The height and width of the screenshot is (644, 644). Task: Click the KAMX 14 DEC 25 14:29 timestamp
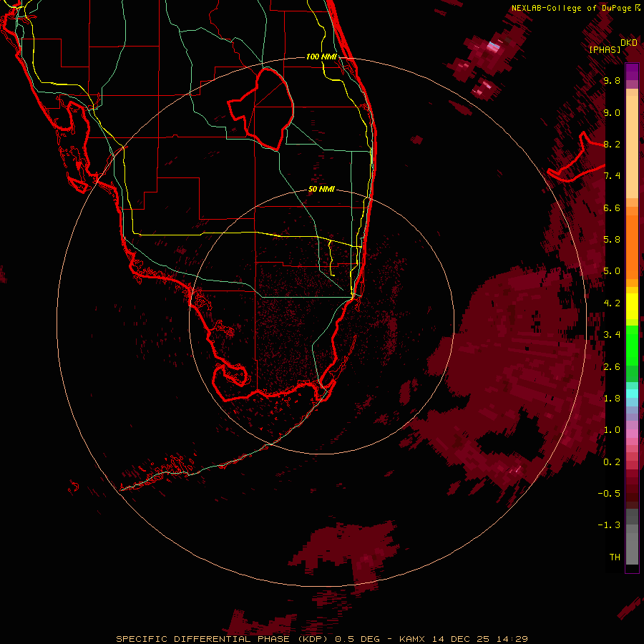click(x=463, y=639)
